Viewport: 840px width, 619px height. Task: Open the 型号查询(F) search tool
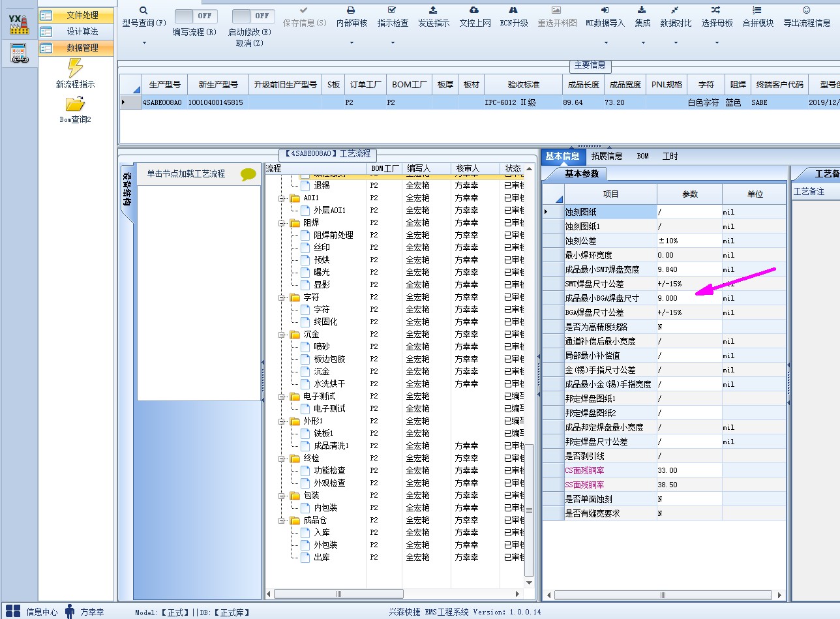tap(143, 11)
